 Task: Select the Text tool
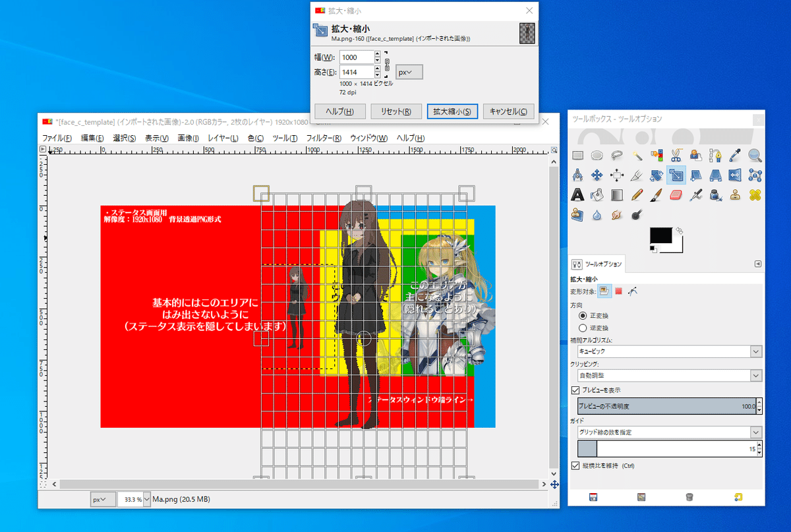[x=577, y=195]
